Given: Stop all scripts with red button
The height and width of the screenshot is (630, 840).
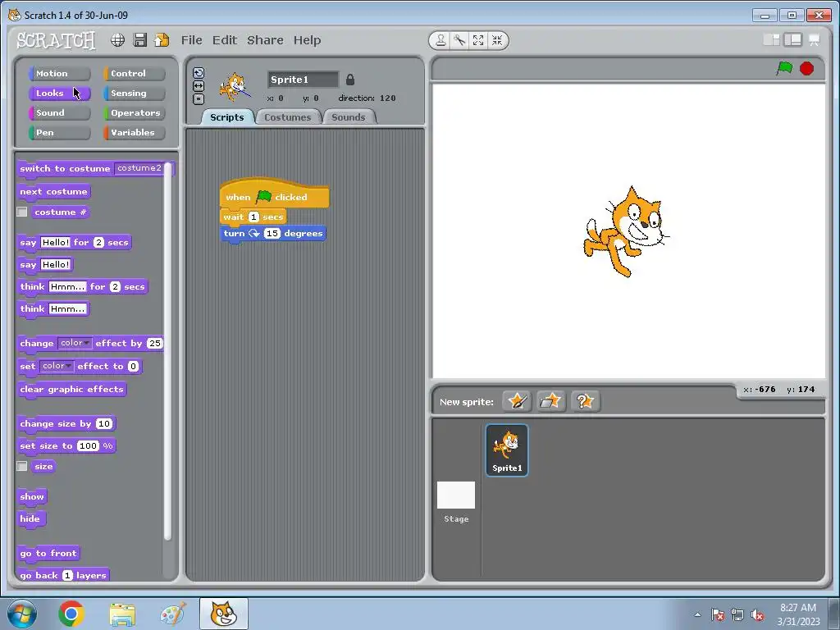Looking at the screenshot, I should click(807, 69).
